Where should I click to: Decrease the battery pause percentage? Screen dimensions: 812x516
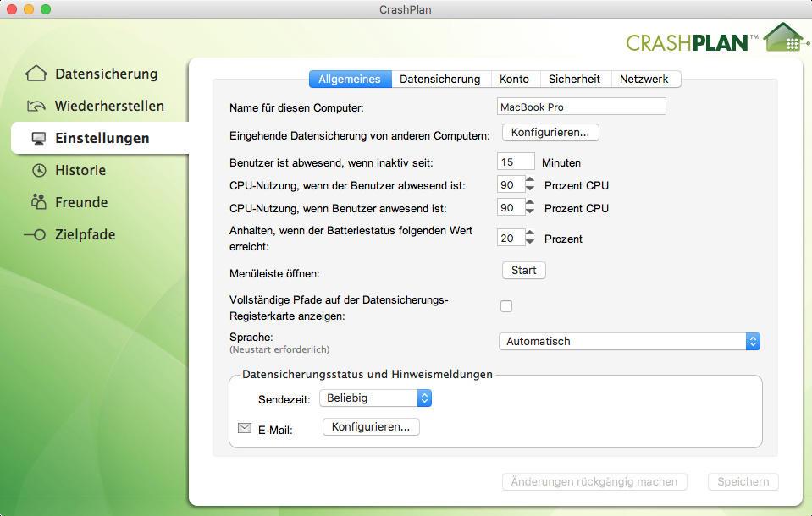pyautogui.click(x=530, y=242)
